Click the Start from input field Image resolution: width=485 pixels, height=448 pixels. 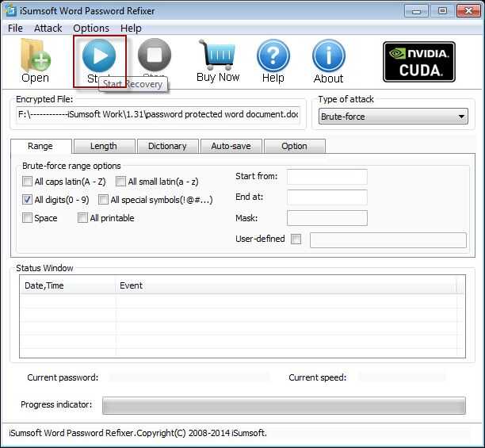[x=327, y=177]
